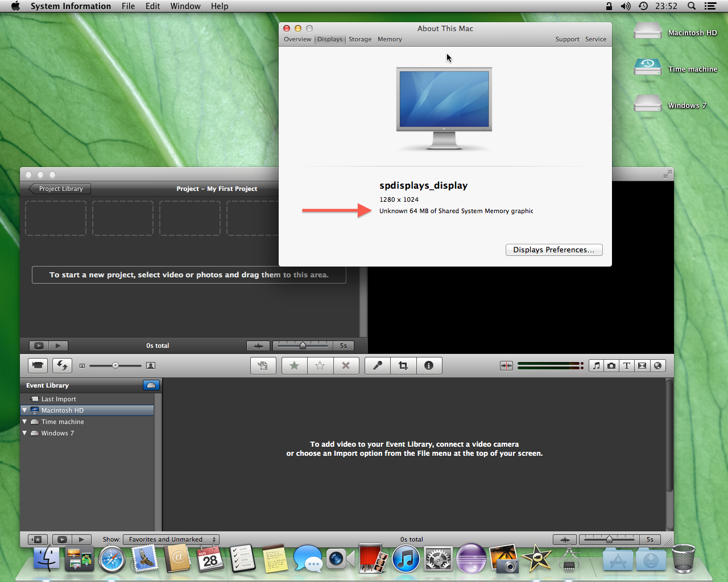The image size is (728, 582).
Task: Open the Edit menu
Action: pyautogui.click(x=152, y=6)
